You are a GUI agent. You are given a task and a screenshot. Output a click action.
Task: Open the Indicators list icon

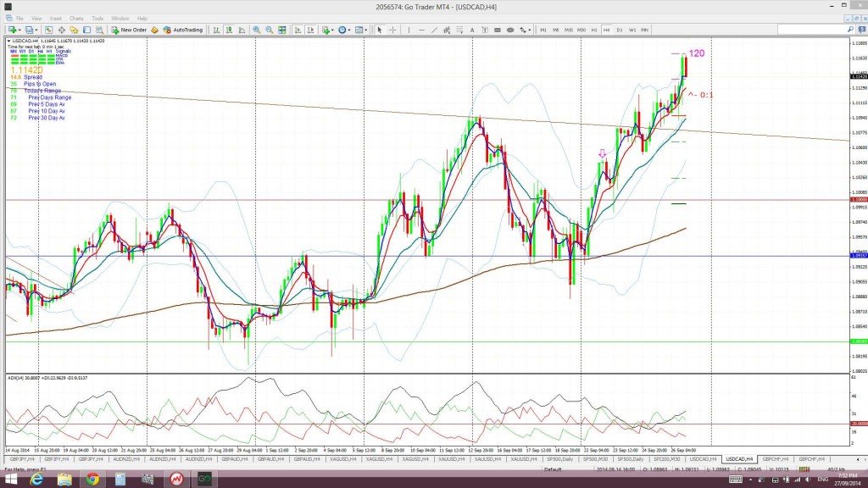tap(325, 30)
